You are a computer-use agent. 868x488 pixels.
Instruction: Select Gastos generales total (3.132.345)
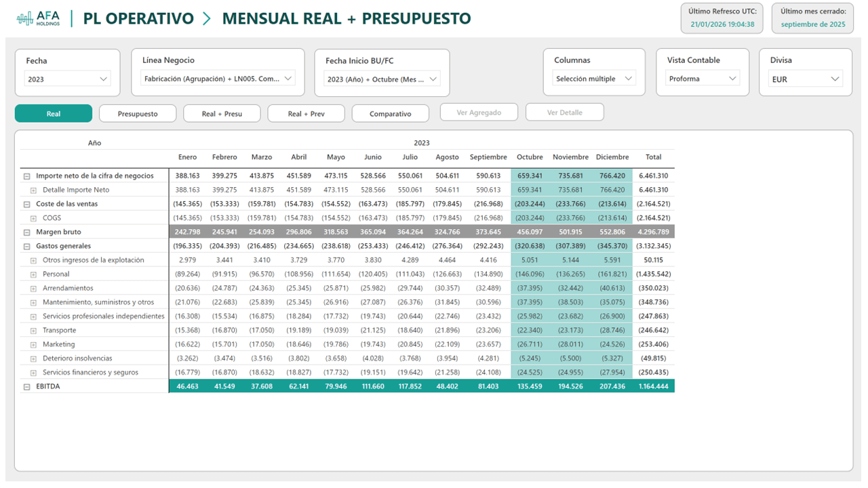click(653, 246)
